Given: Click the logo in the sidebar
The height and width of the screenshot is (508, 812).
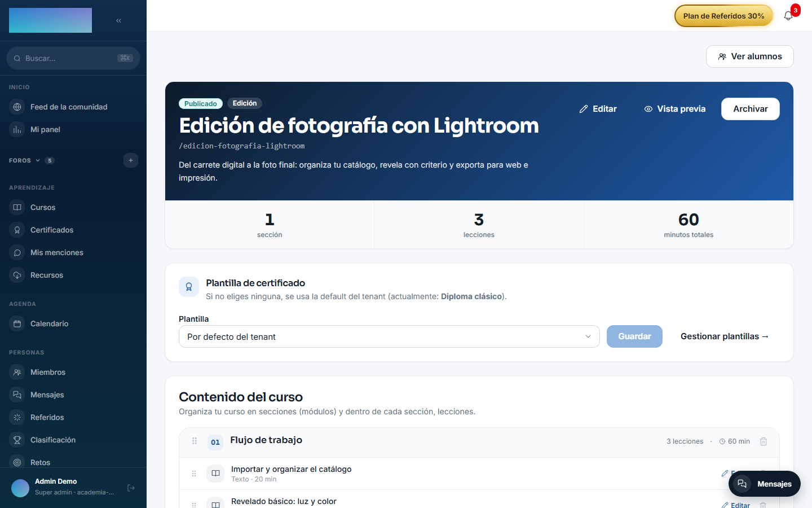Looking at the screenshot, I should pyautogui.click(x=50, y=20).
